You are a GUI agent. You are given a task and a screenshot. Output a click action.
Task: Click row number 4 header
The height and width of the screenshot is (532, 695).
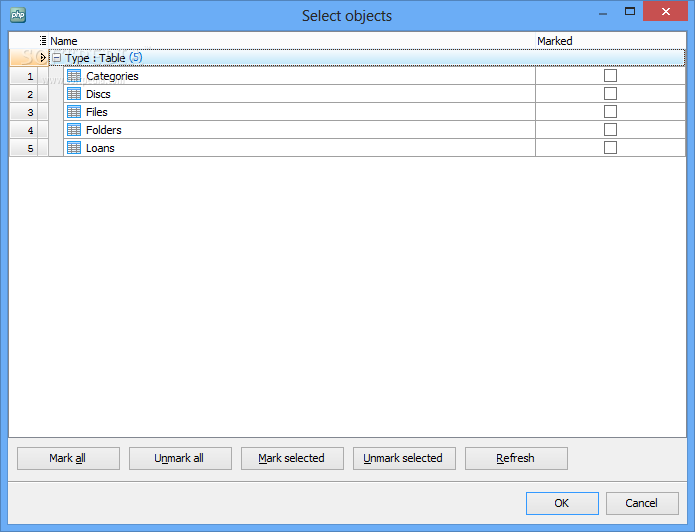pyautogui.click(x=23, y=130)
